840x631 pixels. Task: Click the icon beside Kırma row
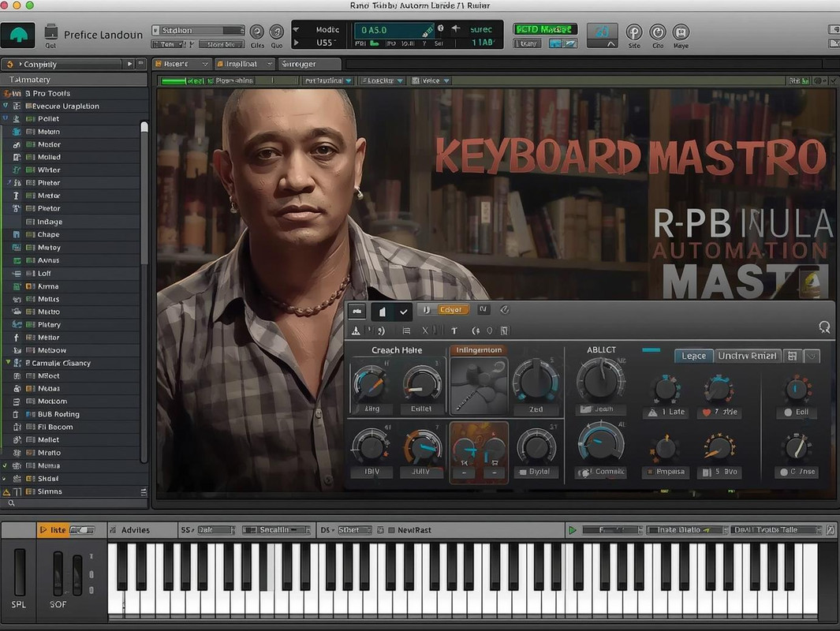click(x=17, y=286)
